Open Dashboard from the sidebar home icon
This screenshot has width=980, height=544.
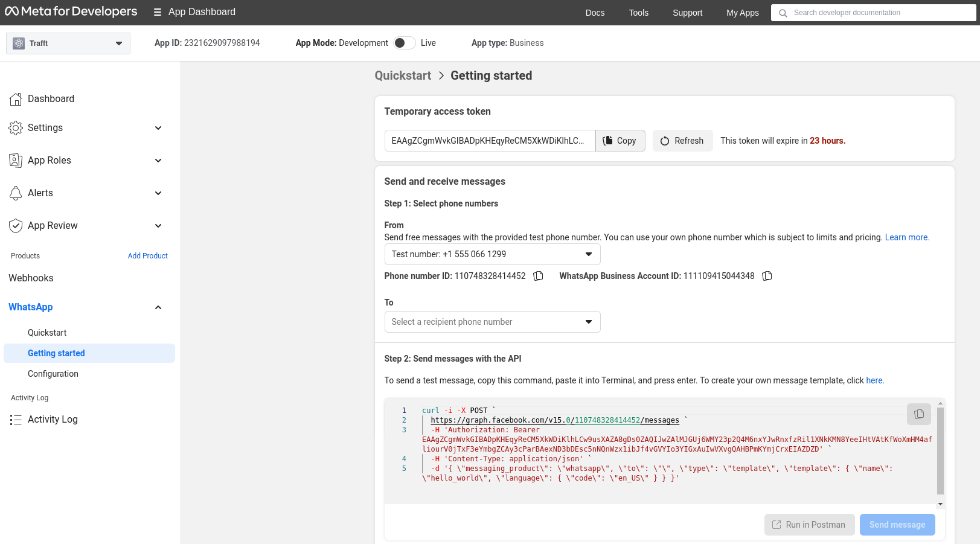pos(16,99)
